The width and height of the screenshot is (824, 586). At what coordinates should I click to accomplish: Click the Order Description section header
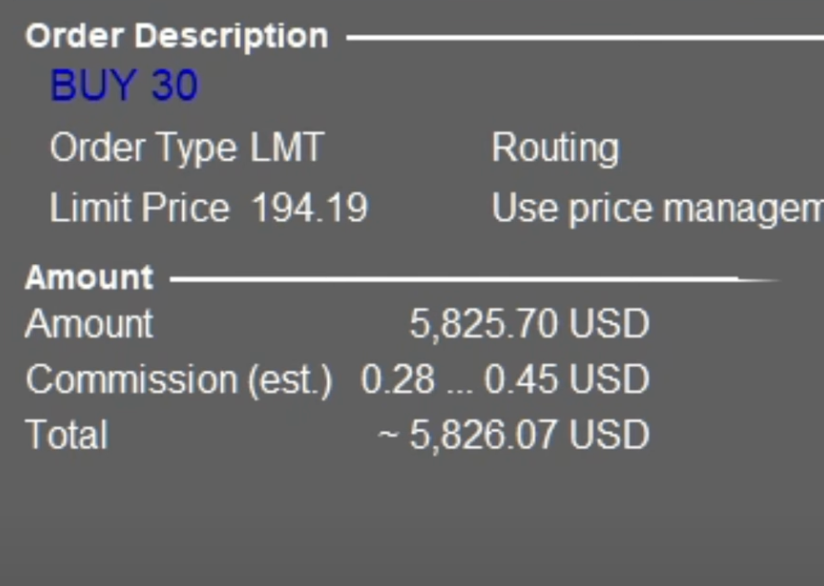pos(176,36)
